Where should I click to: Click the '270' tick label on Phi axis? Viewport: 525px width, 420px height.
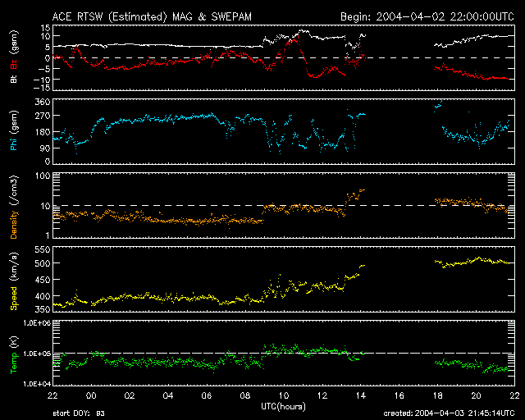[x=43, y=116]
